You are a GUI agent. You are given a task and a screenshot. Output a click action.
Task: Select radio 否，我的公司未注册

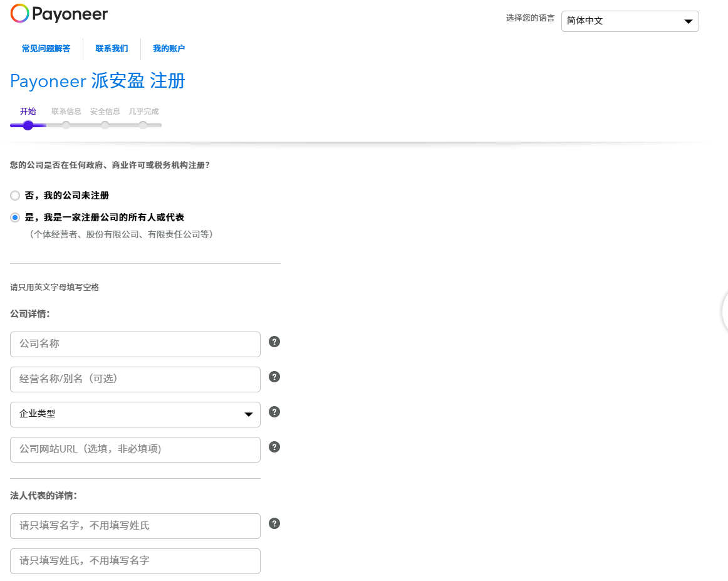[15, 196]
